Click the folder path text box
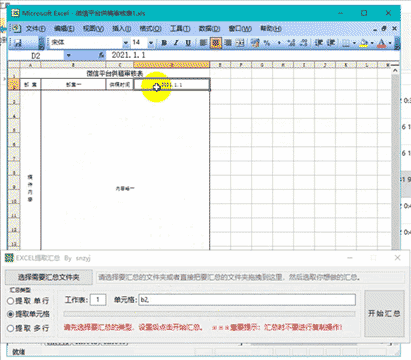 point(250,277)
